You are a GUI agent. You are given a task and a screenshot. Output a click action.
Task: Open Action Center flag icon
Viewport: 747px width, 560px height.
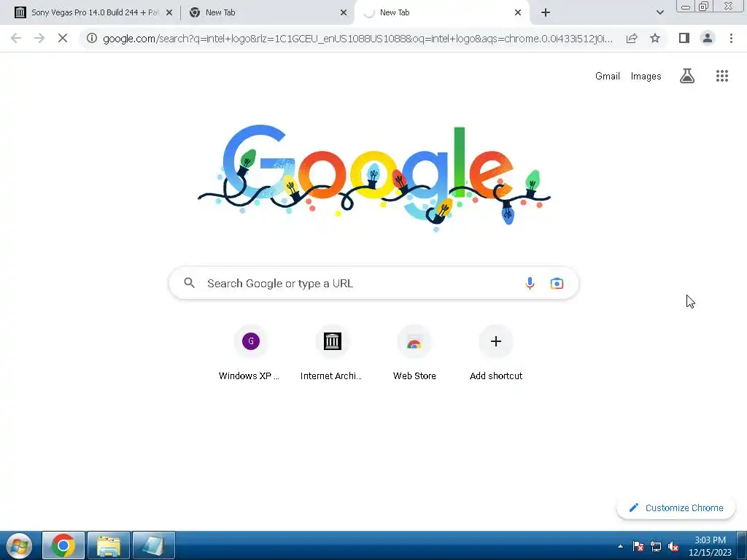[x=638, y=546]
